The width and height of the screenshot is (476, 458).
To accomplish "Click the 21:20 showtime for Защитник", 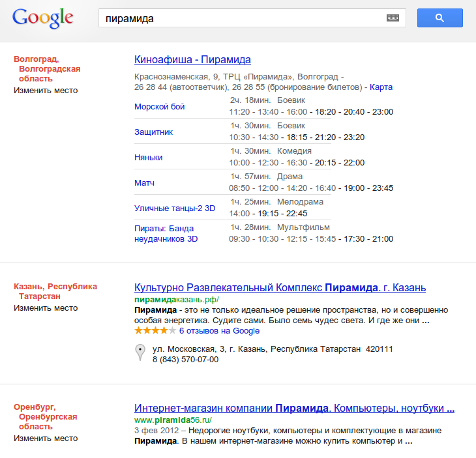I will [x=325, y=137].
